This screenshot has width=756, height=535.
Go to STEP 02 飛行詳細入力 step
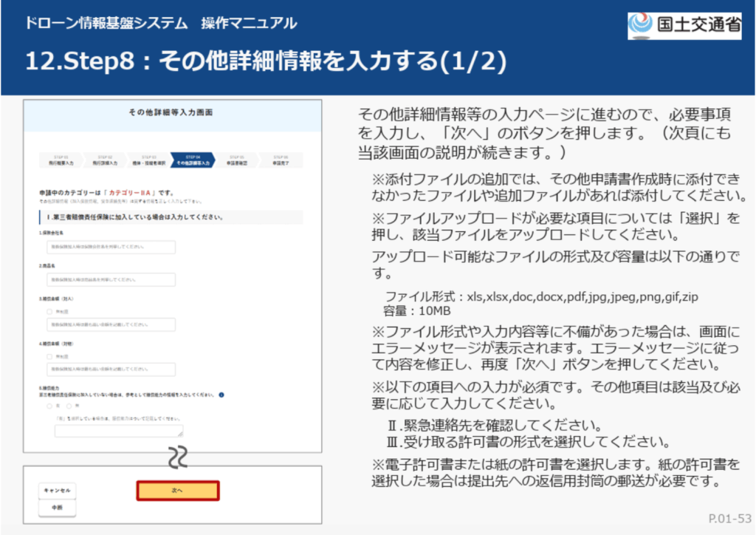(x=103, y=160)
